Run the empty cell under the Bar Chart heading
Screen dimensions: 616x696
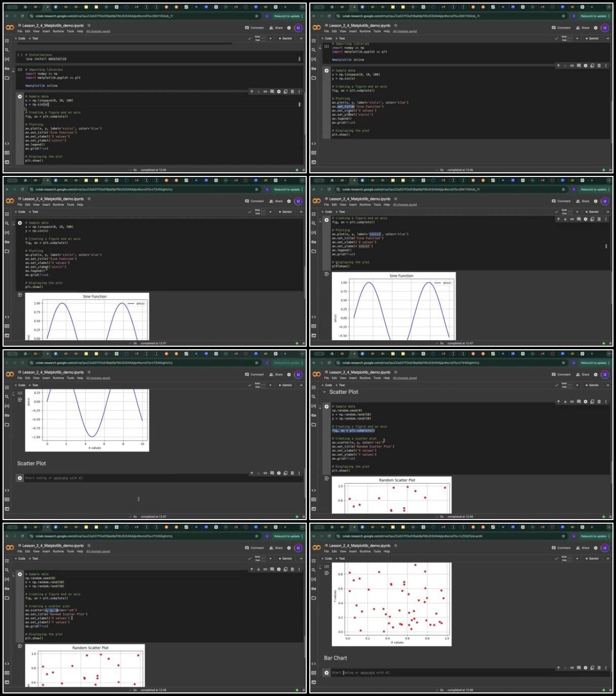coord(327,673)
